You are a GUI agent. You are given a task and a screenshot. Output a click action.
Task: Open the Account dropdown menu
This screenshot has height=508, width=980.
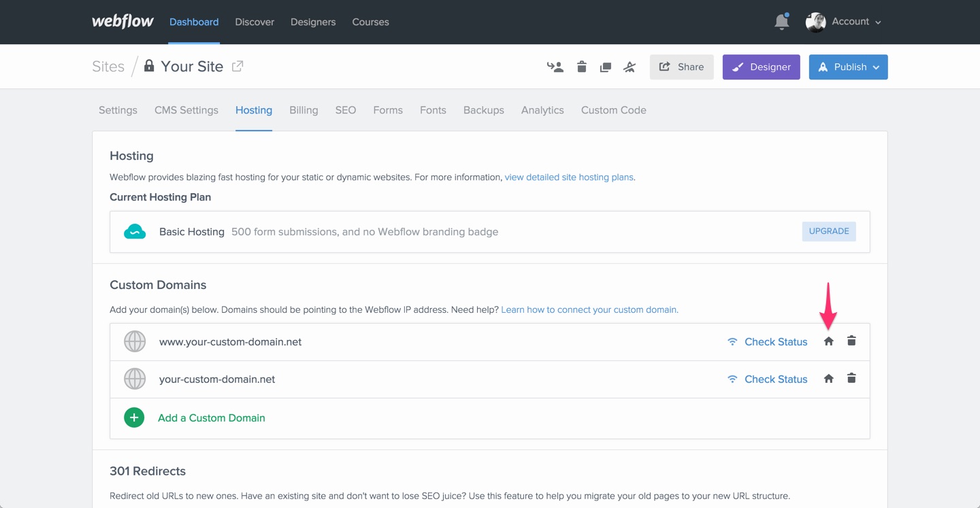(856, 22)
